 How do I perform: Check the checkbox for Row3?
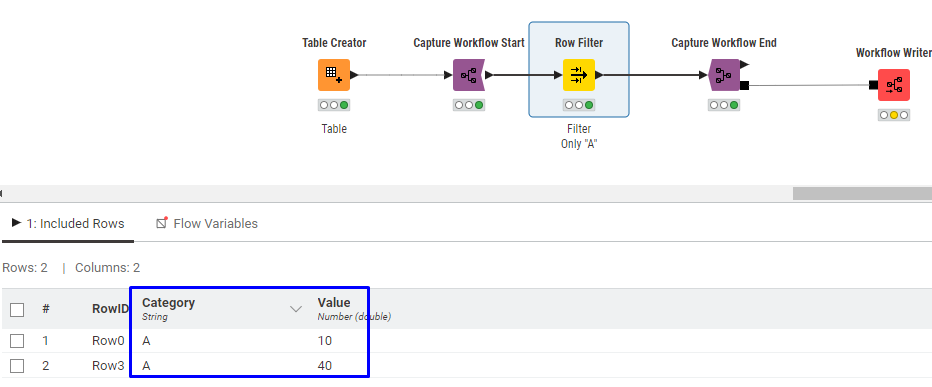click(x=17, y=366)
